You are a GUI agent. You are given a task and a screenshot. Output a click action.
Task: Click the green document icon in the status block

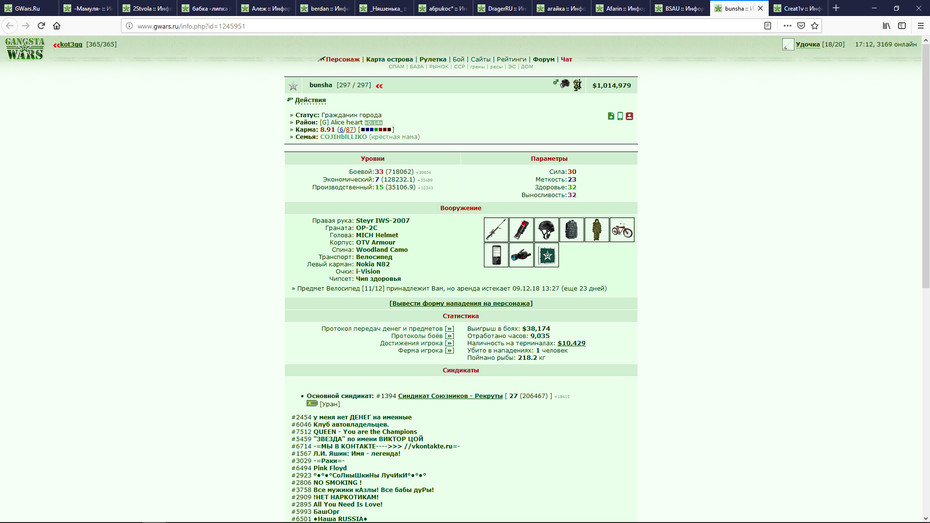[x=611, y=116]
